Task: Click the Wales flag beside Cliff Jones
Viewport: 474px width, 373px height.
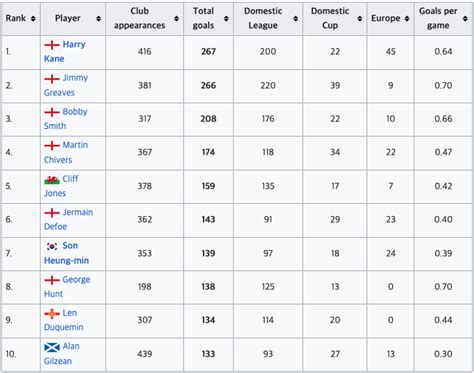Action: click(x=52, y=180)
